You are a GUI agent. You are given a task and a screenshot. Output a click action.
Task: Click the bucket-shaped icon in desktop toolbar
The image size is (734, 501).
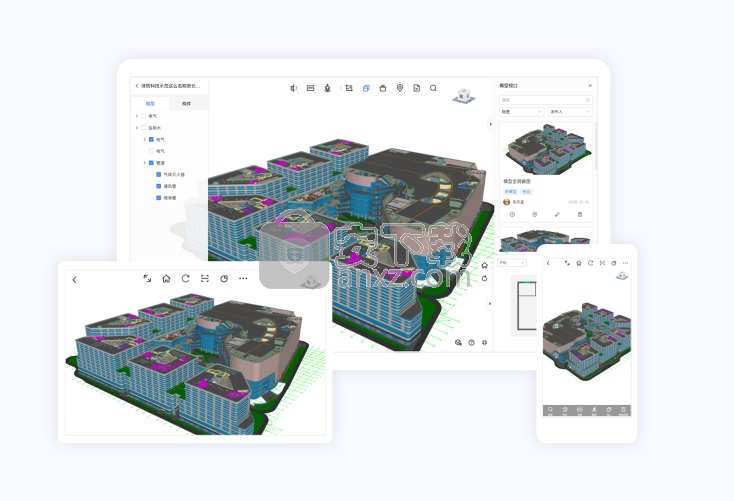click(x=383, y=88)
